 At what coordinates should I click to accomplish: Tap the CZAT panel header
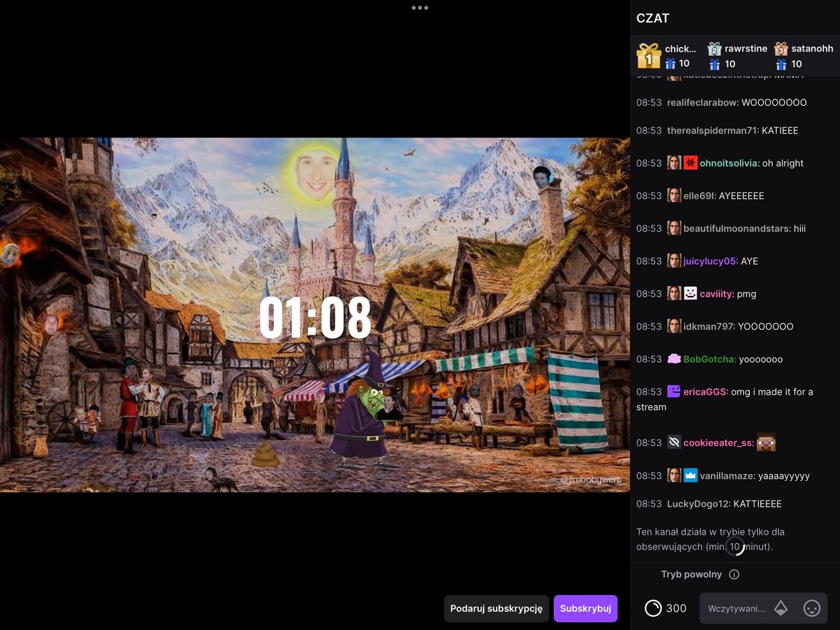pyautogui.click(x=653, y=18)
